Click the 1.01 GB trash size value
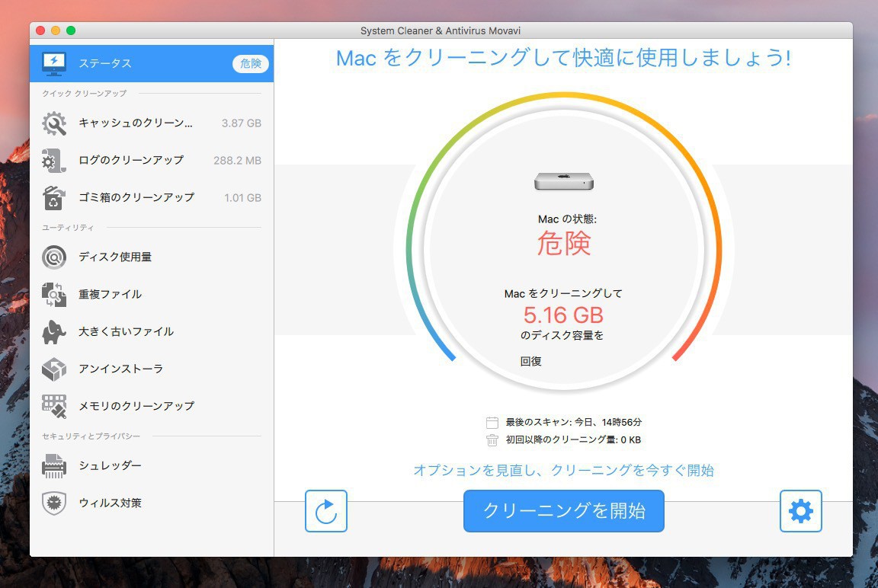The width and height of the screenshot is (878, 588). (242, 198)
